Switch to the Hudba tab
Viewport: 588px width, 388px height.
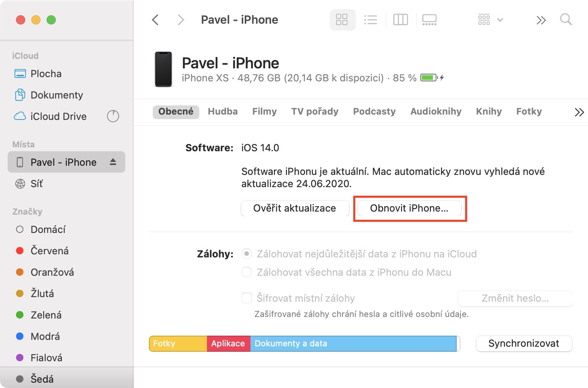[223, 112]
